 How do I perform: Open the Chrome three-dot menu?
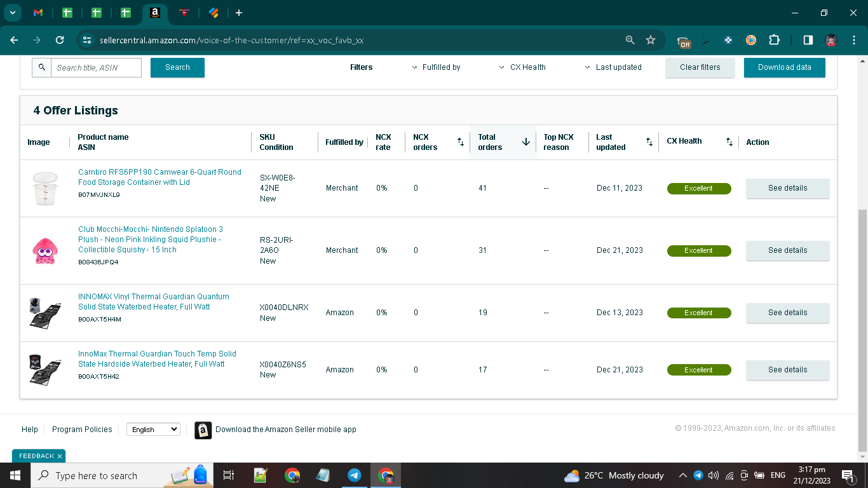pyautogui.click(x=853, y=40)
